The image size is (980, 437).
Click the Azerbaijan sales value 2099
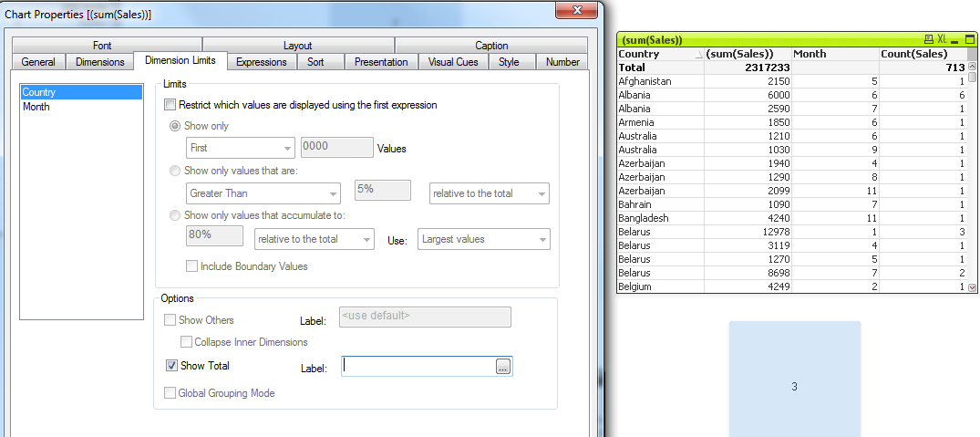[x=779, y=191]
